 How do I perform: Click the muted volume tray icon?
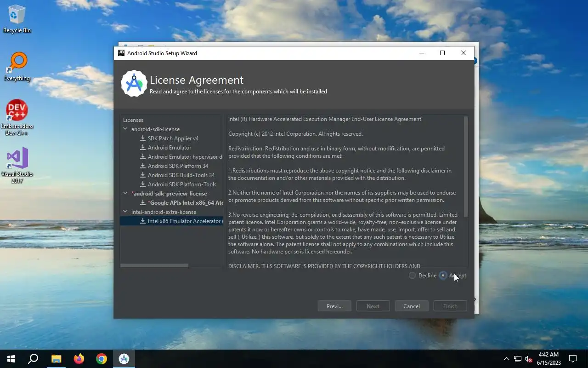[528, 359]
